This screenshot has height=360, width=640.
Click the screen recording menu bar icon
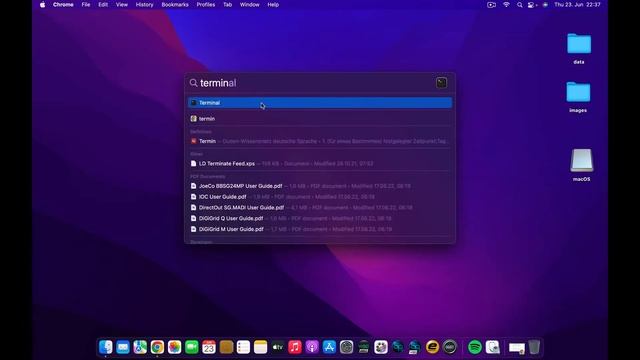point(491,5)
